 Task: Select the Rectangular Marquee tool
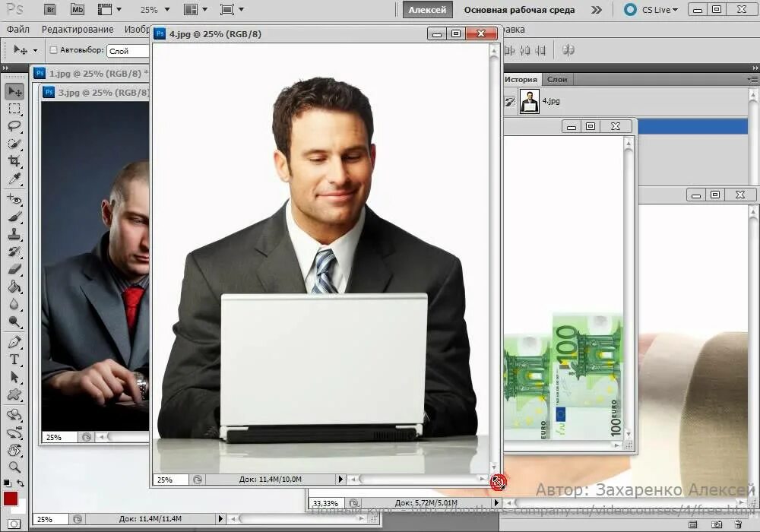14,109
